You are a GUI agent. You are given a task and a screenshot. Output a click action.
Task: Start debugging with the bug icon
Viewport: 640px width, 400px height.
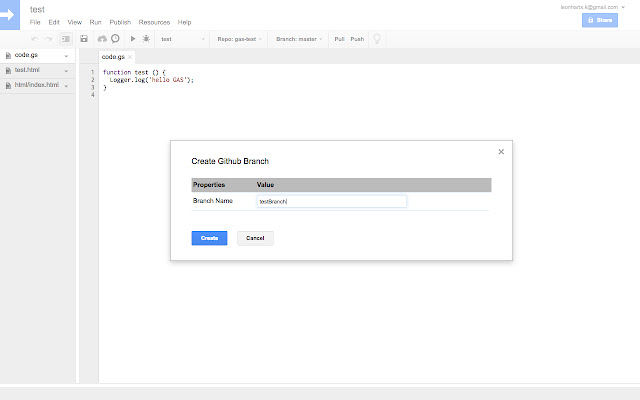146,39
